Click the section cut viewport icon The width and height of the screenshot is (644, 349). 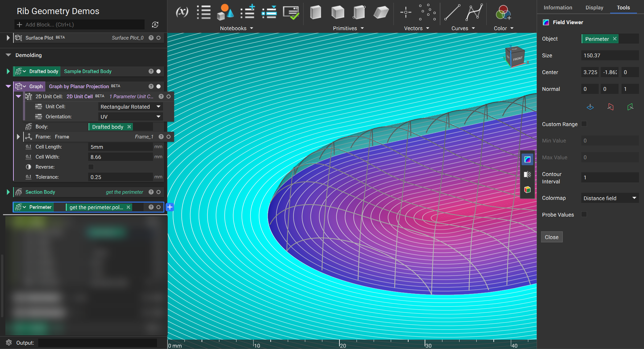[x=527, y=174]
